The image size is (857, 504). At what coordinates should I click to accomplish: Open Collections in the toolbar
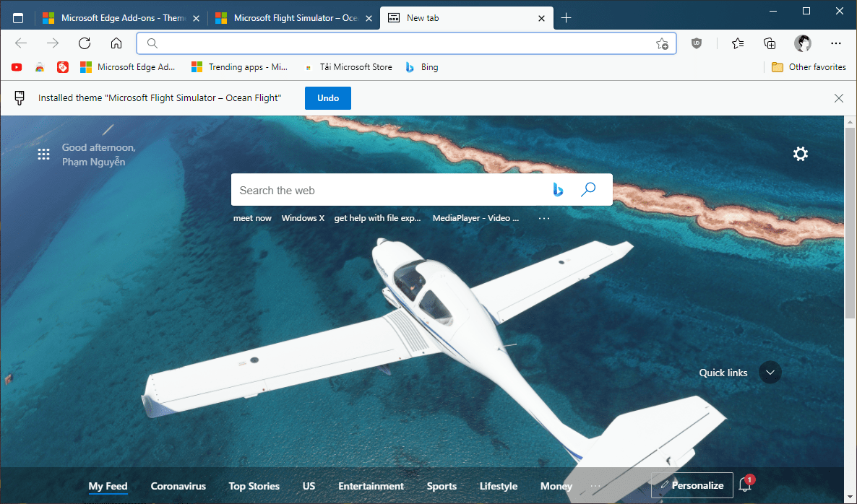769,43
